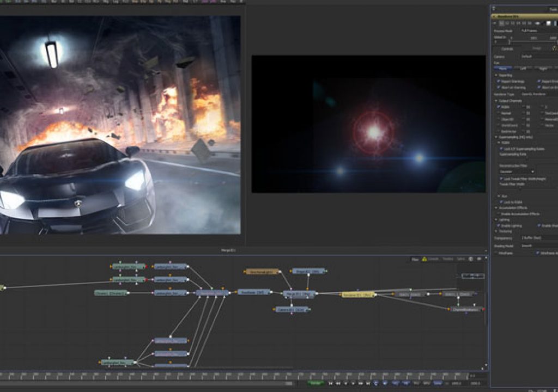Click the Some selective update button
Screen dimensions: 558x392
coord(438,383)
